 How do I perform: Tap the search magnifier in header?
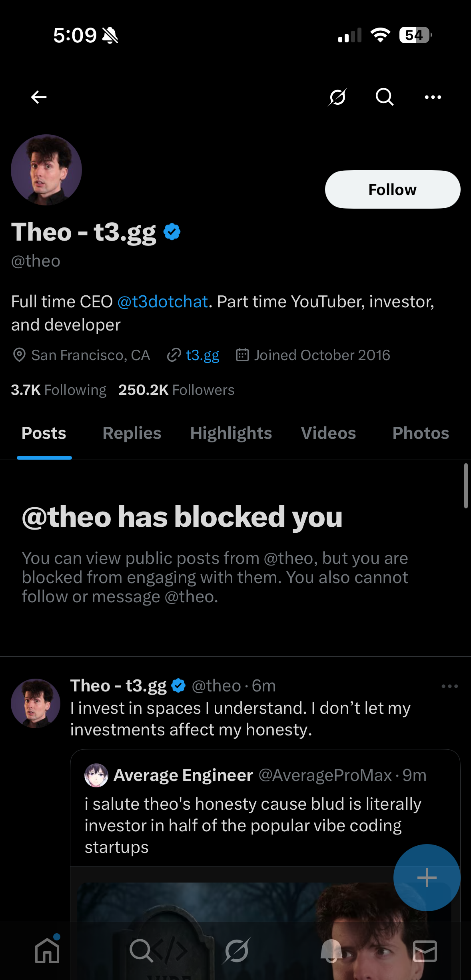385,97
